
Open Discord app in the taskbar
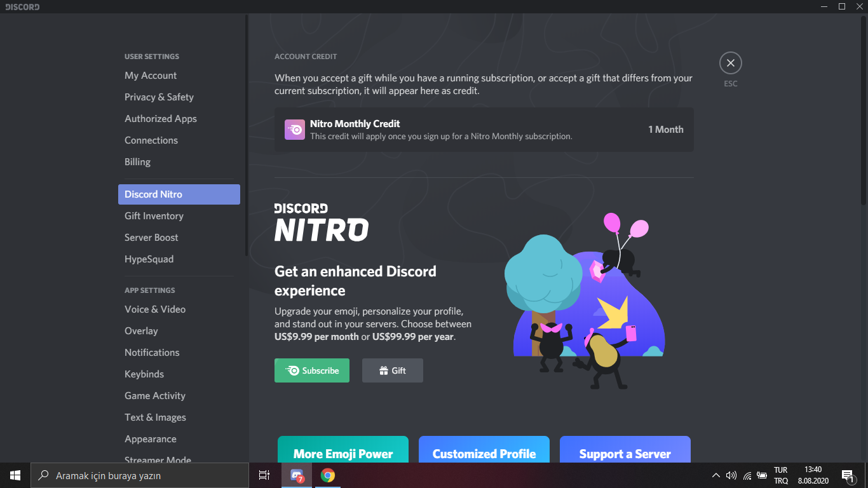[297, 475]
